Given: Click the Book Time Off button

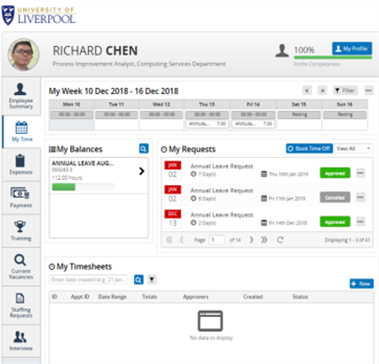Looking at the screenshot, I should (x=309, y=149).
